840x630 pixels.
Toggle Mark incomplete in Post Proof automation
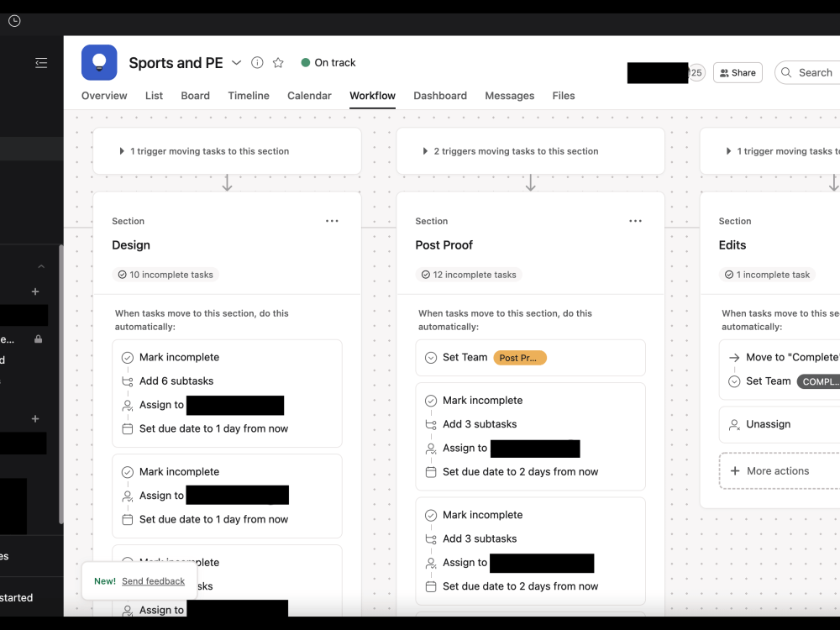(x=431, y=400)
